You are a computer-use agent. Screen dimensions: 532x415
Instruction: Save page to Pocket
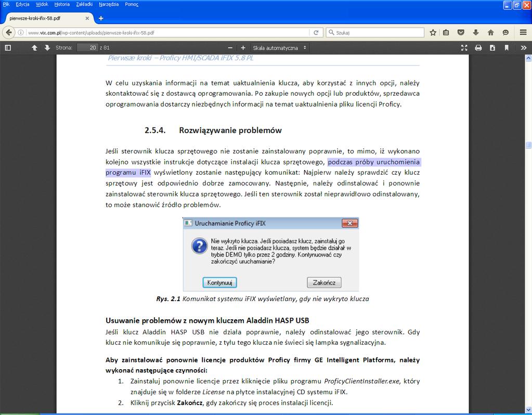click(461, 33)
